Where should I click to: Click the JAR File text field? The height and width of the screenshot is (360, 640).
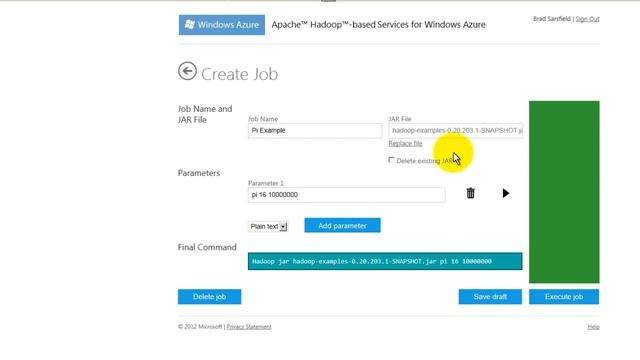(x=456, y=131)
